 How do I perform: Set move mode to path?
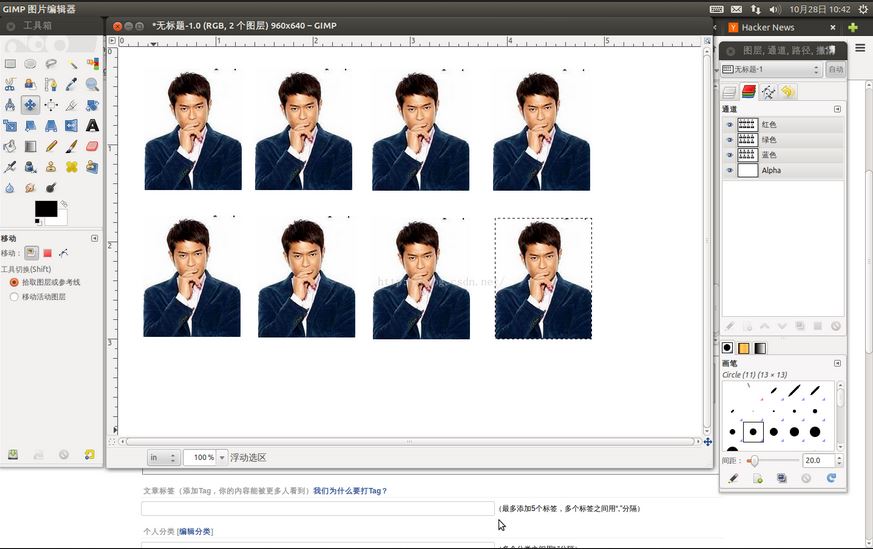click(x=63, y=253)
